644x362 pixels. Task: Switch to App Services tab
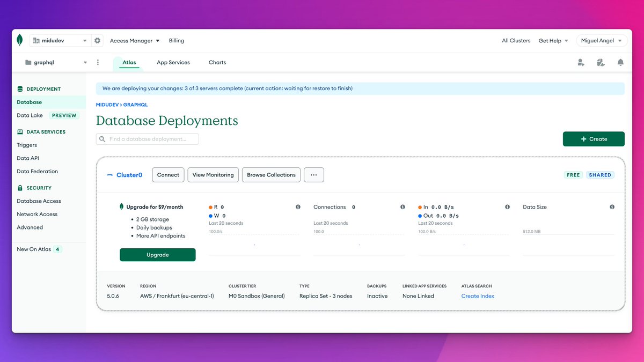(173, 62)
